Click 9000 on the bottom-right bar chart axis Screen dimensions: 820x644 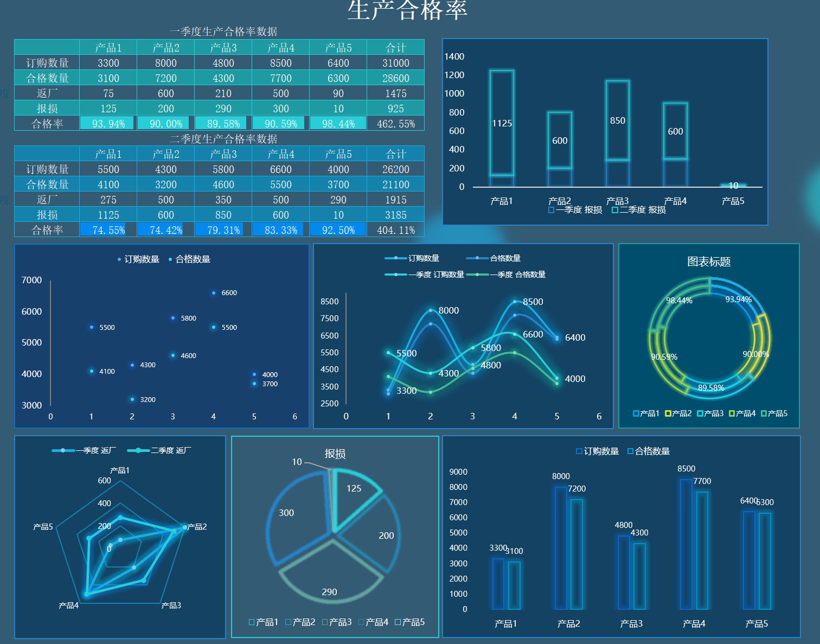458,472
